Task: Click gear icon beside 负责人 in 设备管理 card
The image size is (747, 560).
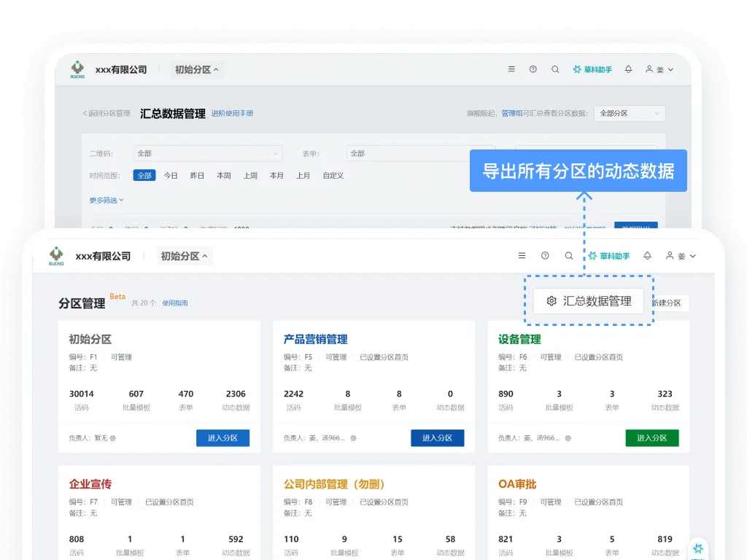Action: (x=568, y=438)
